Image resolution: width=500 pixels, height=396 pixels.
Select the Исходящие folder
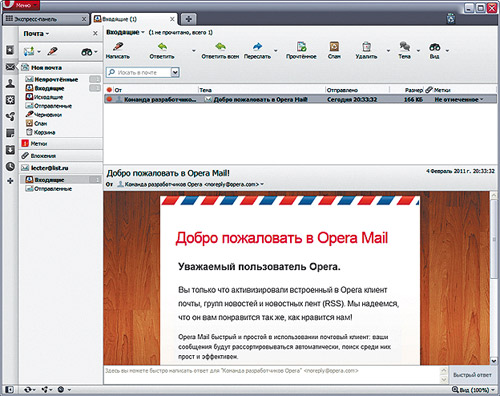pyautogui.click(x=61, y=97)
